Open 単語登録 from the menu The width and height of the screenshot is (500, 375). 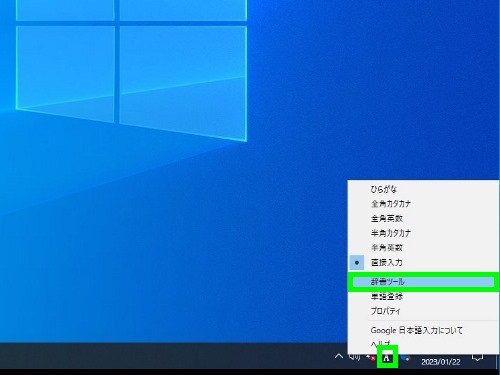point(423,296)
